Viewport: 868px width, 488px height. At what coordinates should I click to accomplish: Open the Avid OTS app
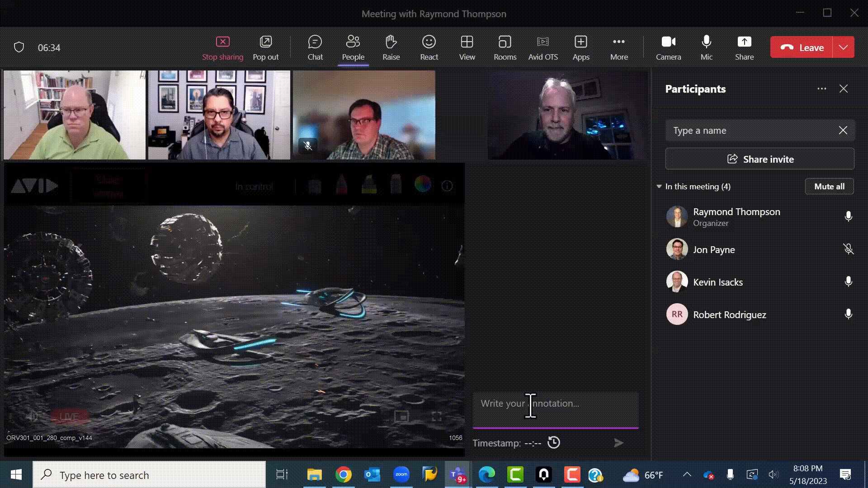coord(543,48)
